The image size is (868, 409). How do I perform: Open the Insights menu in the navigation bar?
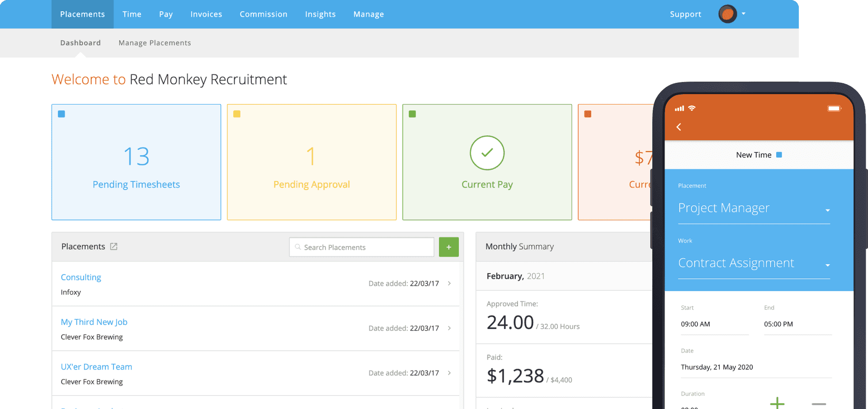pos(320,14)
